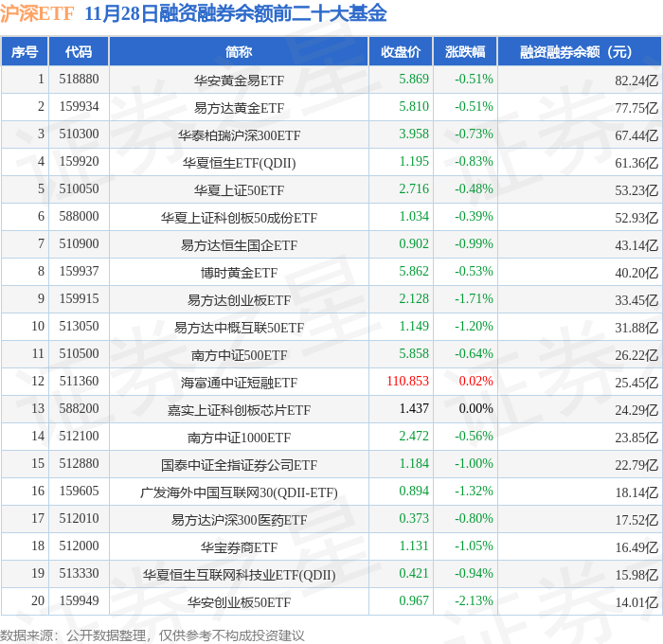Image resolution: width=663 pixels, height=644 pixels.
Task: Click the -0.39% change value
Action: [x=474, y=216]
